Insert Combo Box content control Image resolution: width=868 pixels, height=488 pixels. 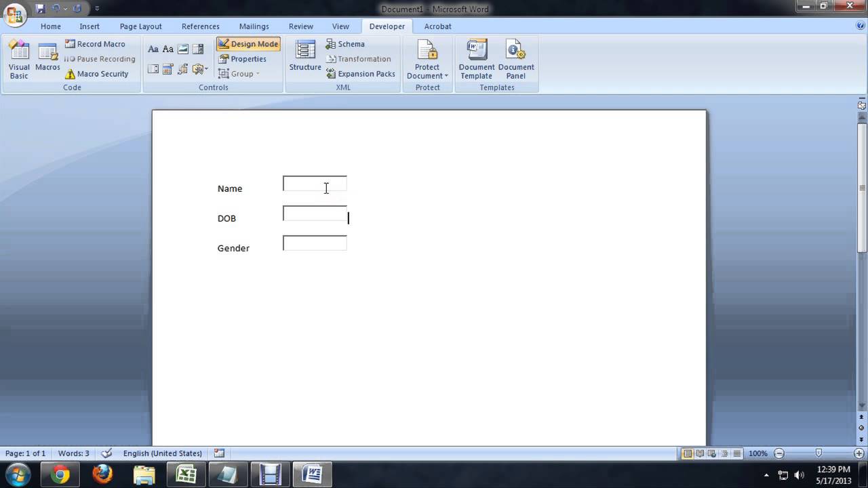(x=198, y=49)
